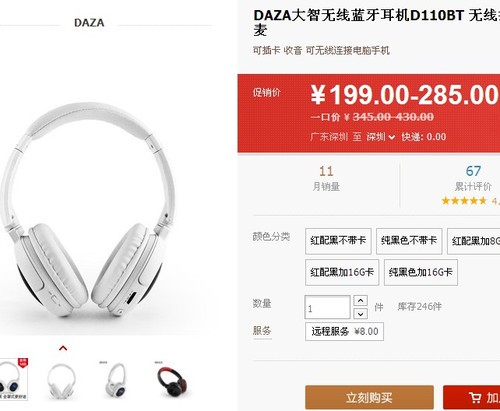
Task: Decrease quantity with the down arrow
Action: (x=360, y=314)
